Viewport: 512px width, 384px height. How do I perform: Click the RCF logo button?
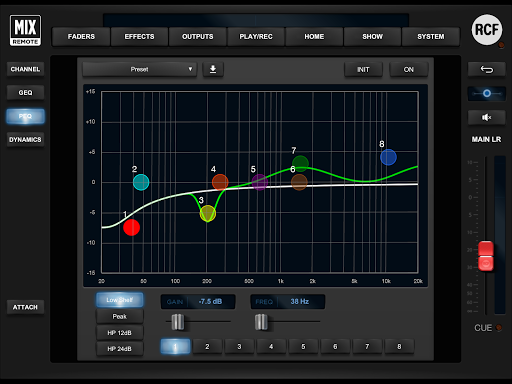[487, 30]
